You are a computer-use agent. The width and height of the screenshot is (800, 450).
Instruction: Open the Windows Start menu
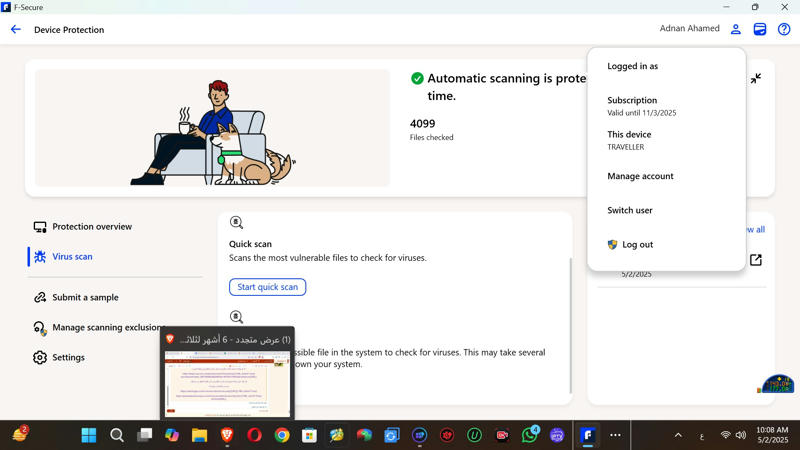pyautogui.click(x=89, y=435)
